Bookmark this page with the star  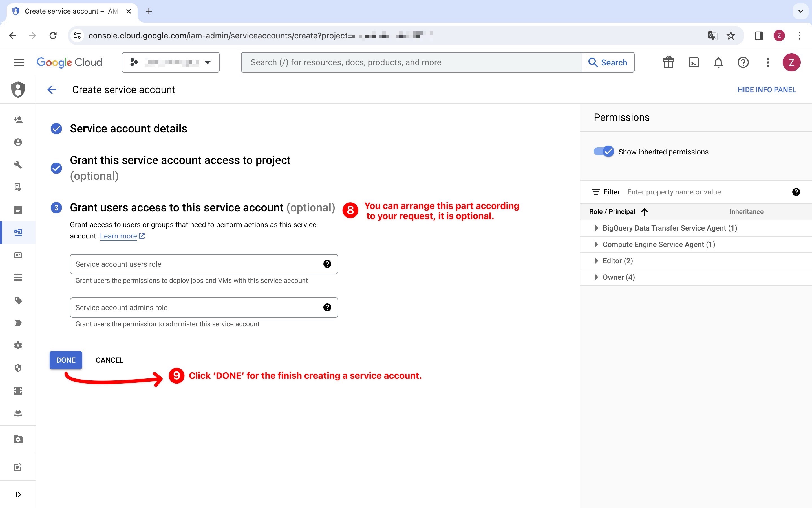[x=731, y=36]
